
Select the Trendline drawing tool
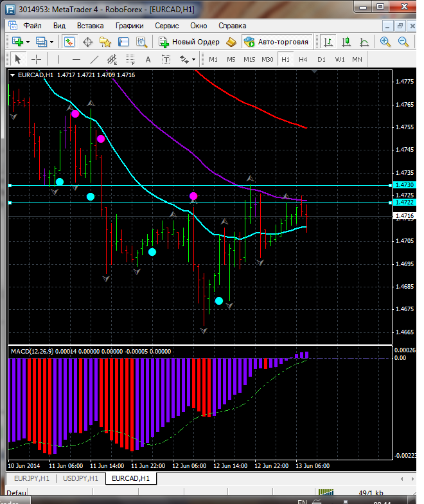[x=94, y=59]
